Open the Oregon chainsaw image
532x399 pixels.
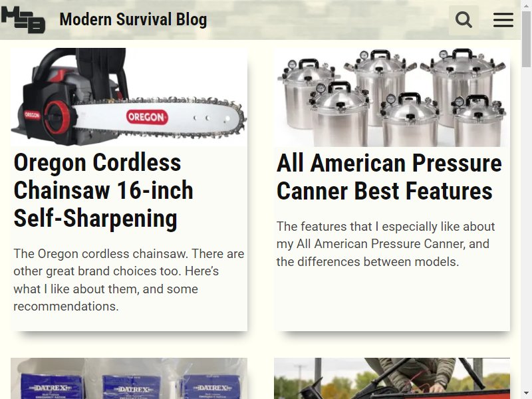coord(129,97)
